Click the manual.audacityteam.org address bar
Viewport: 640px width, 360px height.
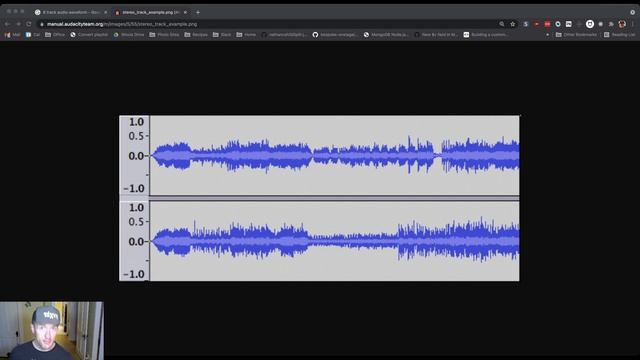coord(269,24)
